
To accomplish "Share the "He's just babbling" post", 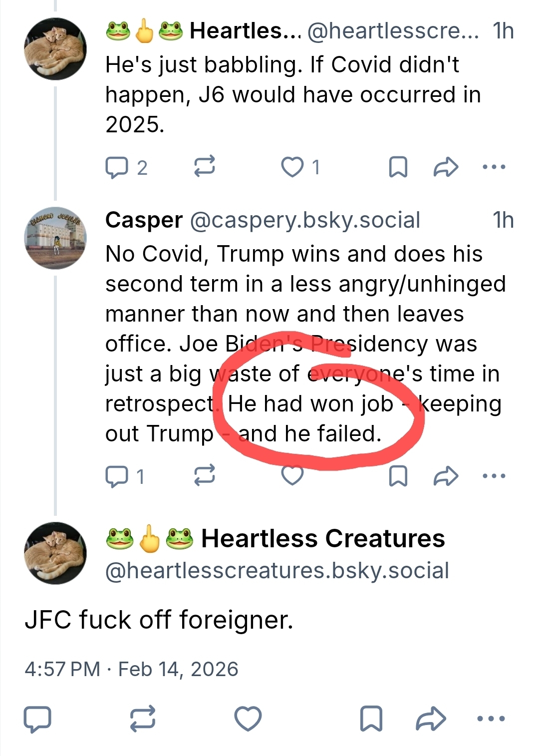I will pos(445,167).
